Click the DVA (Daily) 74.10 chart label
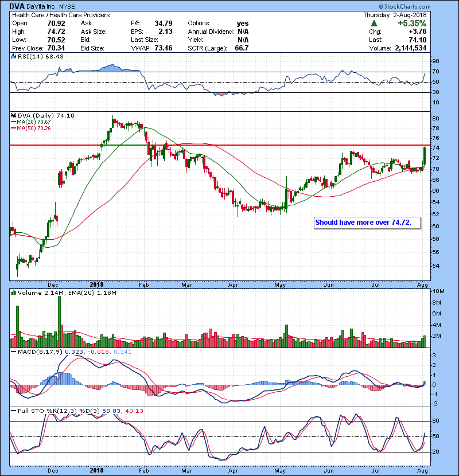Viewport: 459px width, 476px height. (46, 116)
